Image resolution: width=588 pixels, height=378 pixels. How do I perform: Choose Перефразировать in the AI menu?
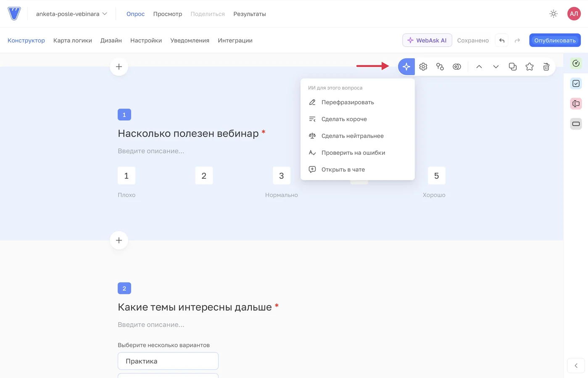coord(358,102)
